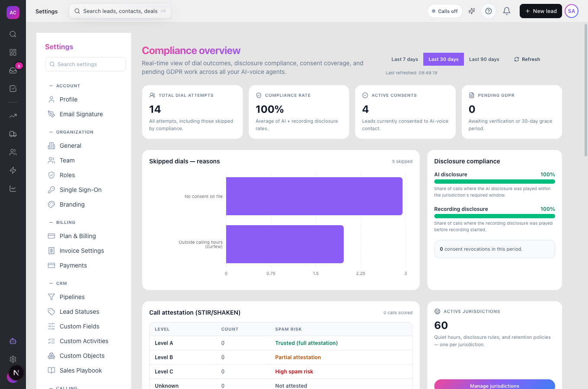The image size is (588, 389).
Task: Click Manage jurisdictions button
Action: tap(495, 384)
